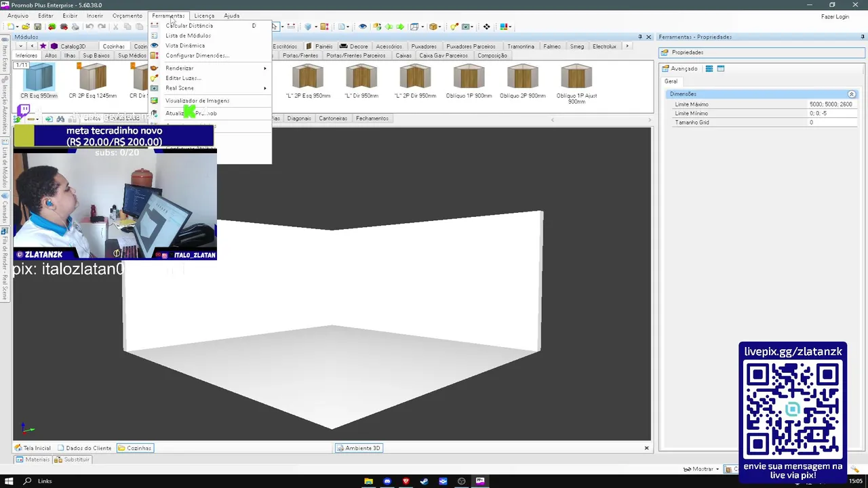The image size is (868, 488).
Task: Click the New file toolbar icon
Action: click(11, 27)
